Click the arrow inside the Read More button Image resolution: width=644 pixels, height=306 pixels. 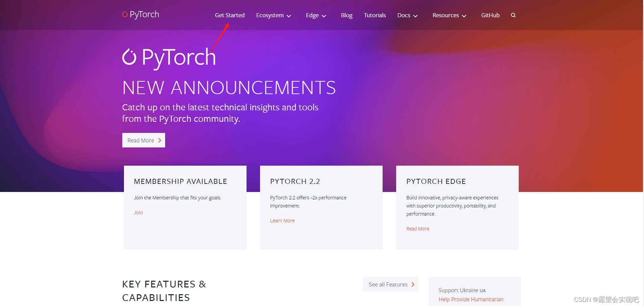[160, 140]
